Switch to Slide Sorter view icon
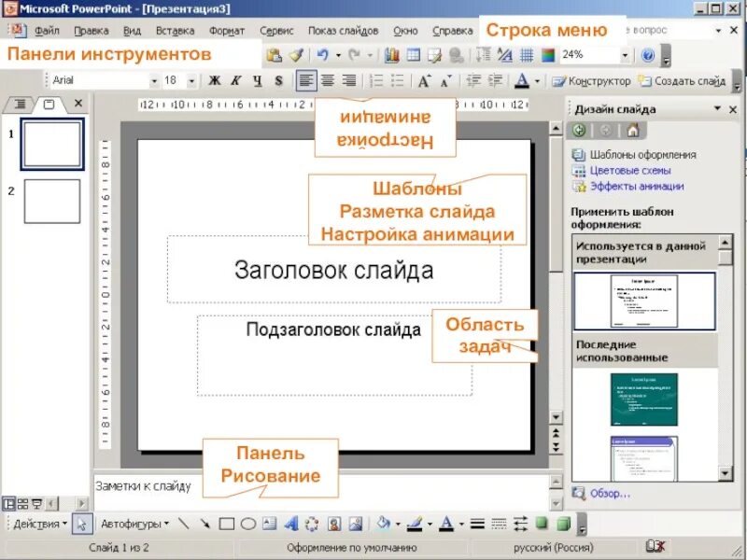 [22, 503]
